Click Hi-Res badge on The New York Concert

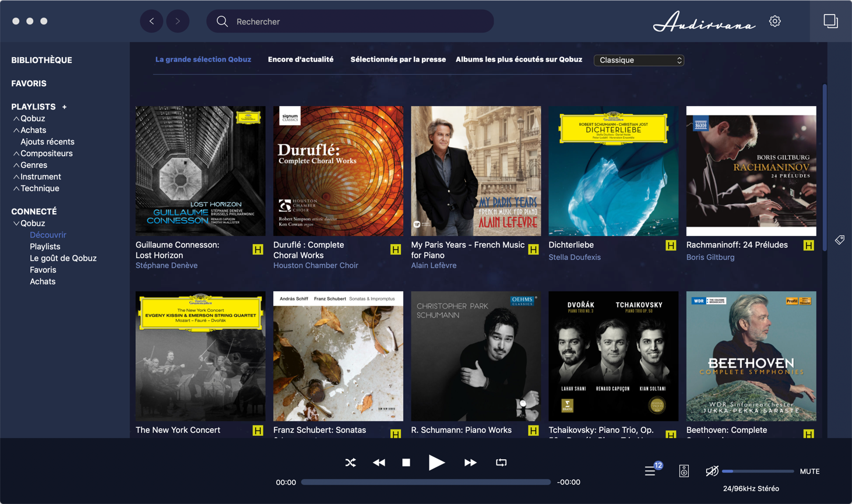pyautogui.click(x=258, y=431)
